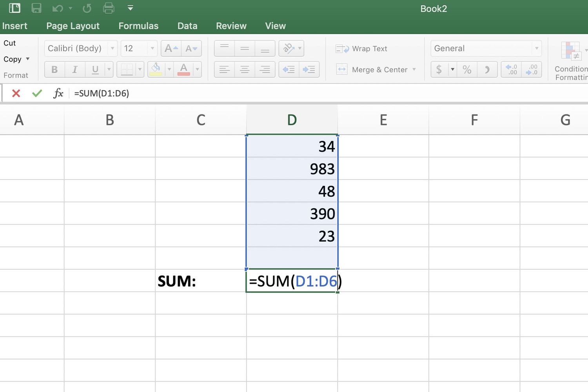Open the font name dropdown
The height and width of the screenshot is (392, 588).
[x=113, y=48]
